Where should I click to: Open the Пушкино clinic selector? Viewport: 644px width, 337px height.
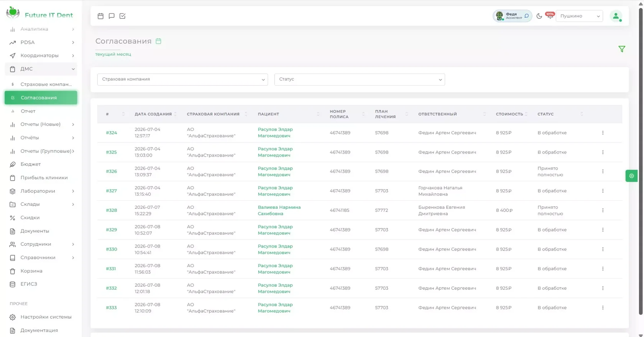579,16
